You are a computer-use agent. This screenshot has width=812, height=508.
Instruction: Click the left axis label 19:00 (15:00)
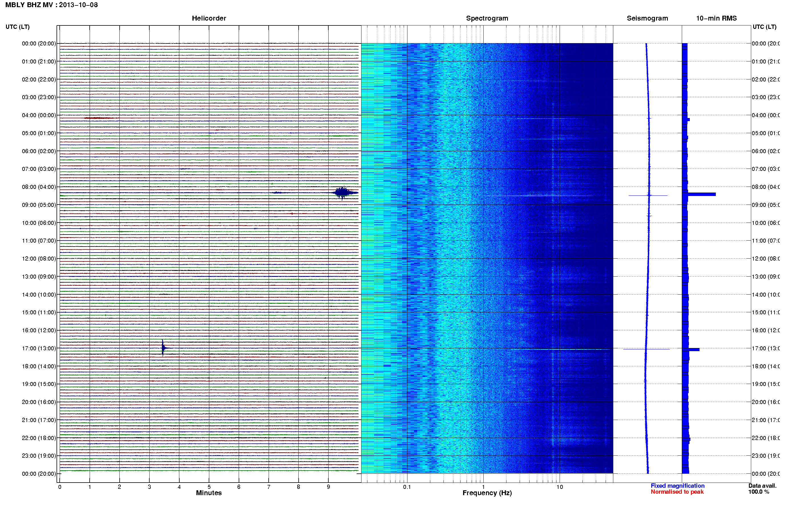pyautogui.click(x=39, y=384)
